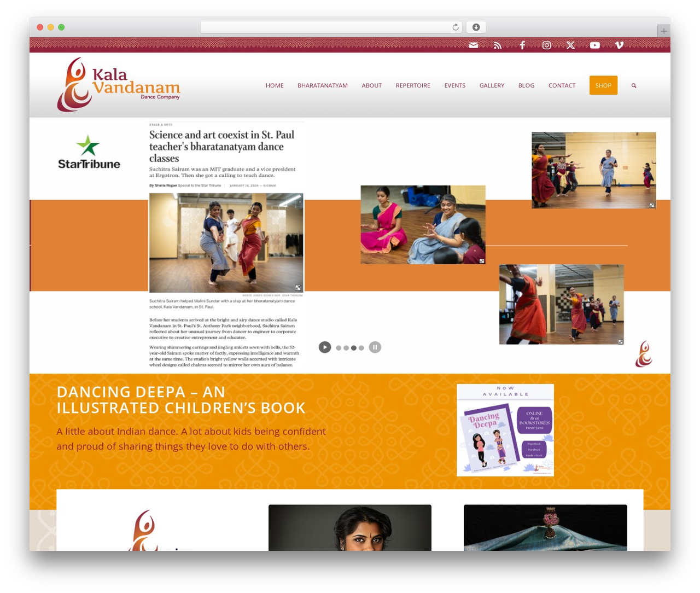
Task: Open the email envelope icon in top bar
Action: pyautogui.click(x=474, y=45)
